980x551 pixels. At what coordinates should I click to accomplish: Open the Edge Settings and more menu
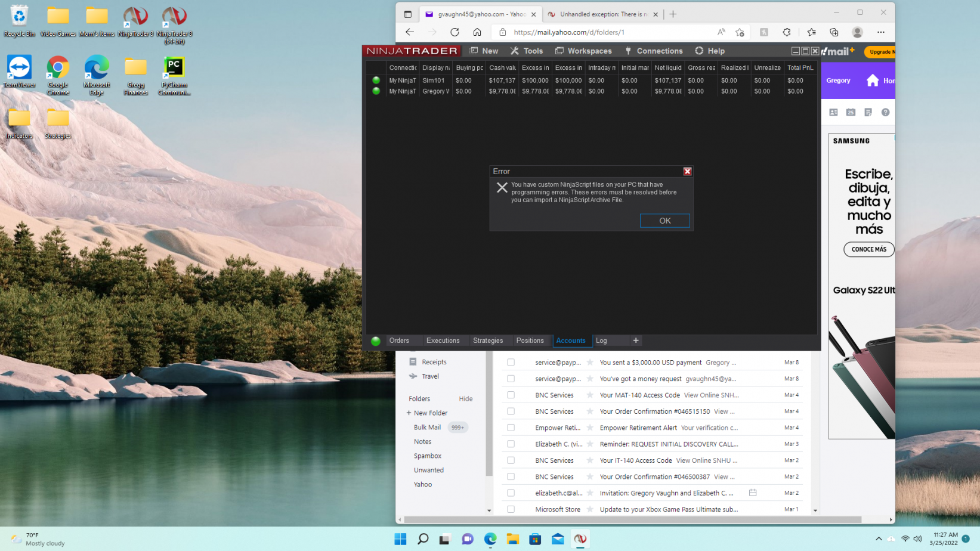point(881,32)
